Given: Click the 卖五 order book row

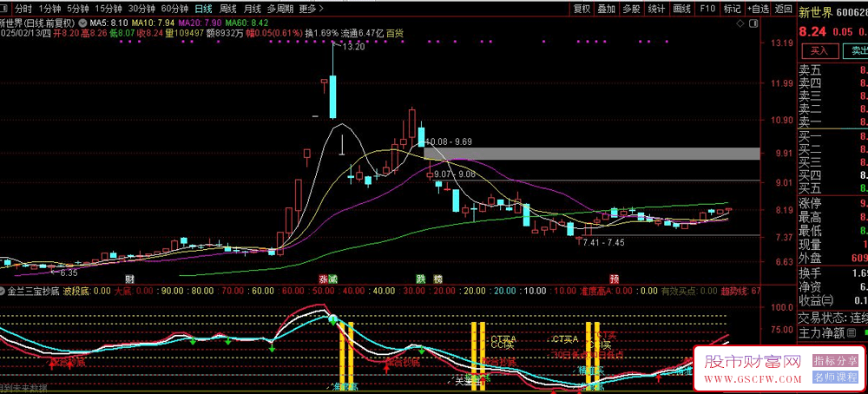Looking at the screenshot, I should pos(832,70).
